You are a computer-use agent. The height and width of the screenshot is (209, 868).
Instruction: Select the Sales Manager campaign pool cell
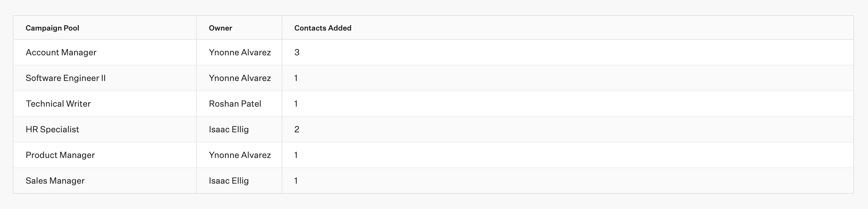[x=55, y=180]
